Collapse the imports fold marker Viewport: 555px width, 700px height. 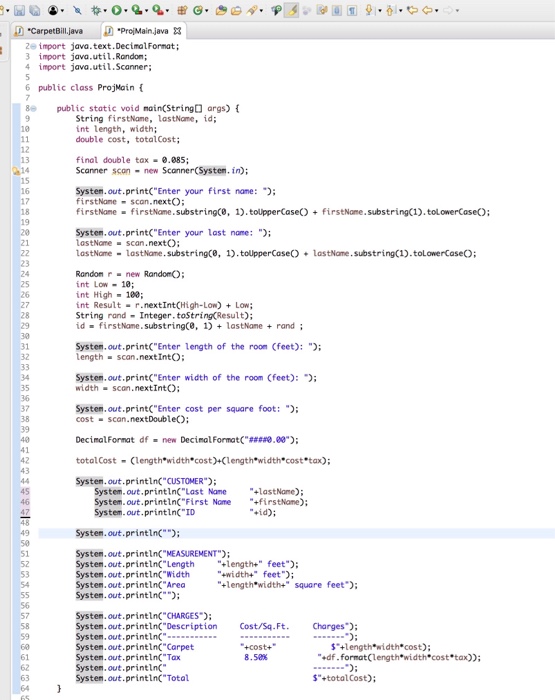point(33,46)
